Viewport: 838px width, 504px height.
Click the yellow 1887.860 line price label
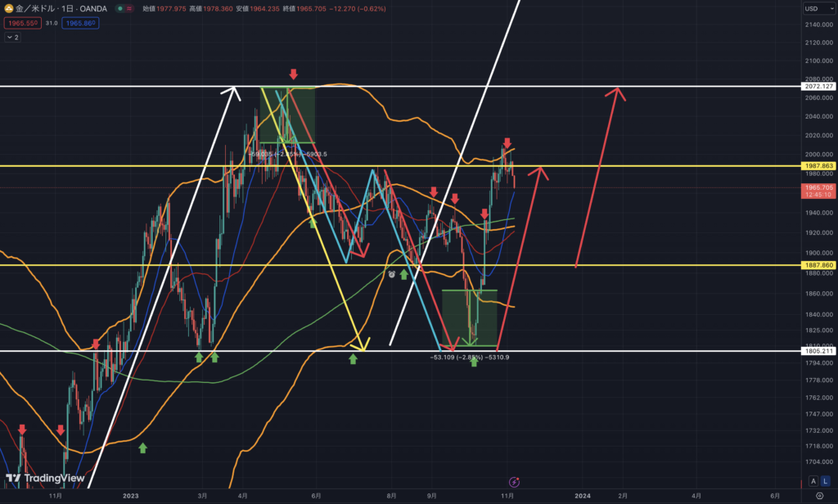point(818,265)
